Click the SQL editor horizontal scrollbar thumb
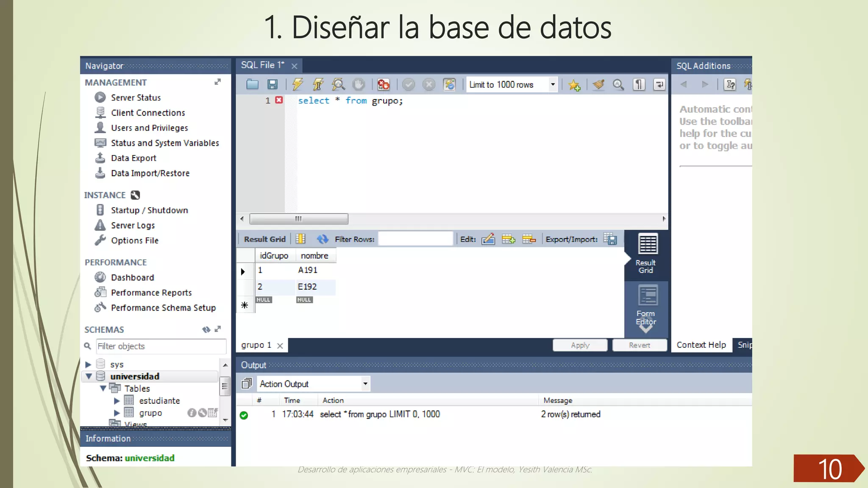 click(299, 219)
